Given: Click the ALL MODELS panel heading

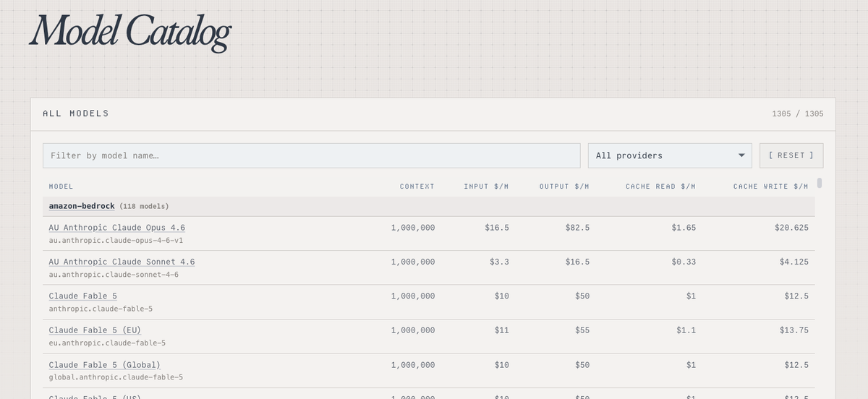Looking at the screenshot, I should point(76,113).
